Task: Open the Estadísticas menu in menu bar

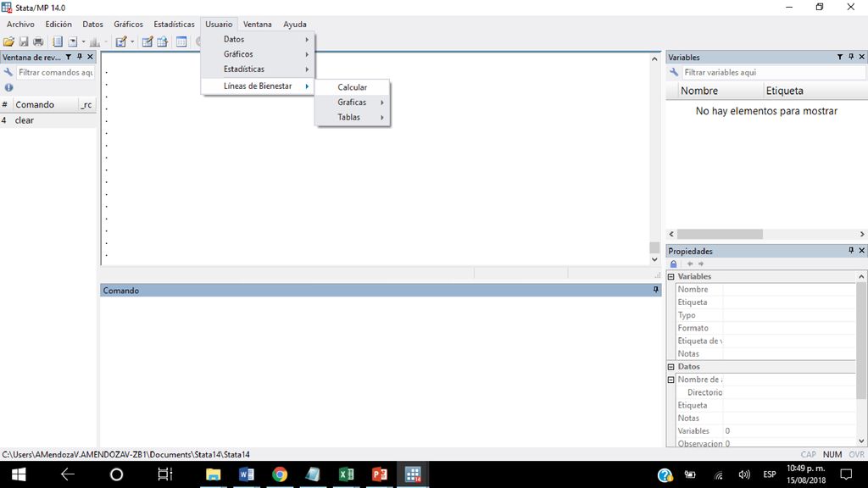Action: [x=175, y=25]
